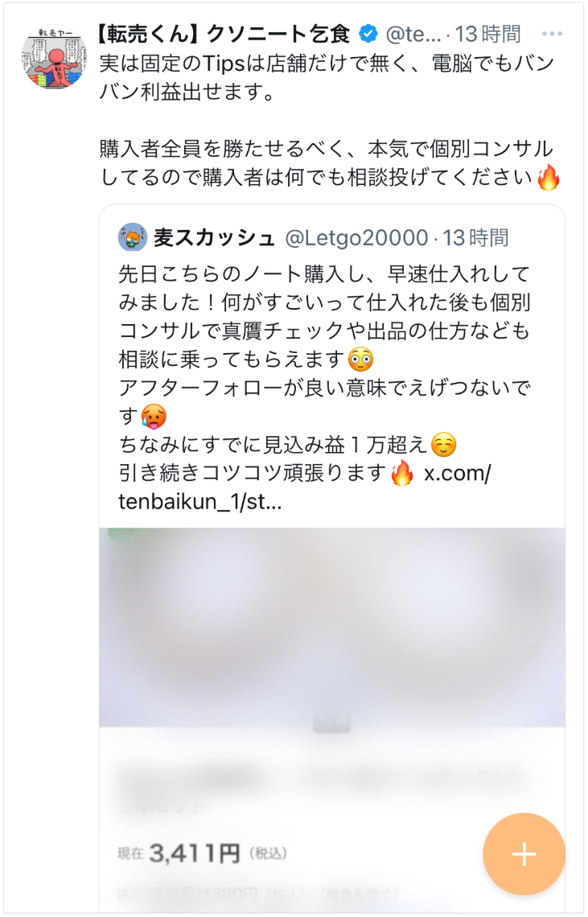588x917 pixels.
Task: Click the relieved smiling emoji after 1万超え
Action: pyautogui.click(x=443, y=445)
